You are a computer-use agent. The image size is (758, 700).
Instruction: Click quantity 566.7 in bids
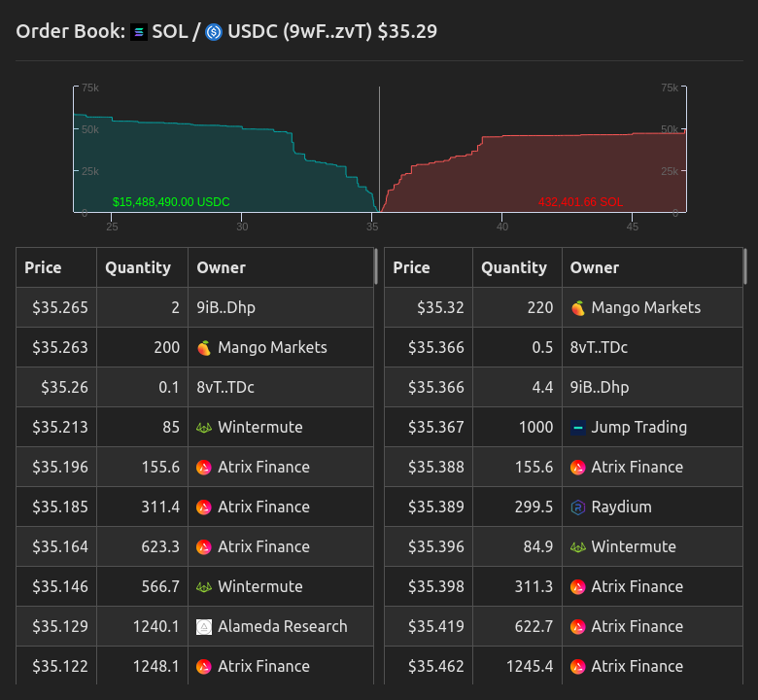tap(160, 587)
